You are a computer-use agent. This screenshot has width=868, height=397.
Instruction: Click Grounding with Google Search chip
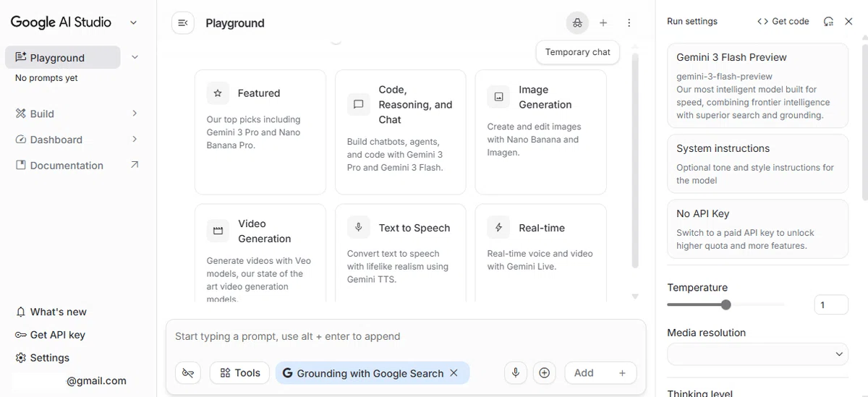[x=373, y=373]
